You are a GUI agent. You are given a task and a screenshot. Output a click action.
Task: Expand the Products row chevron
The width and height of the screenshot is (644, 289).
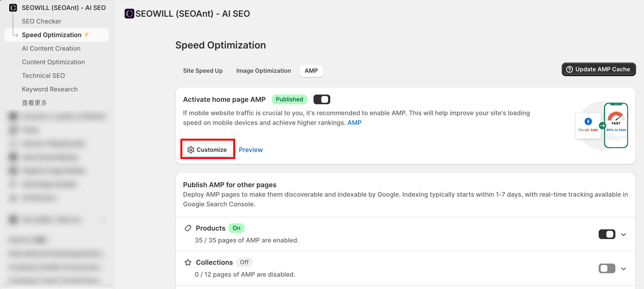(x=623, y=234)
